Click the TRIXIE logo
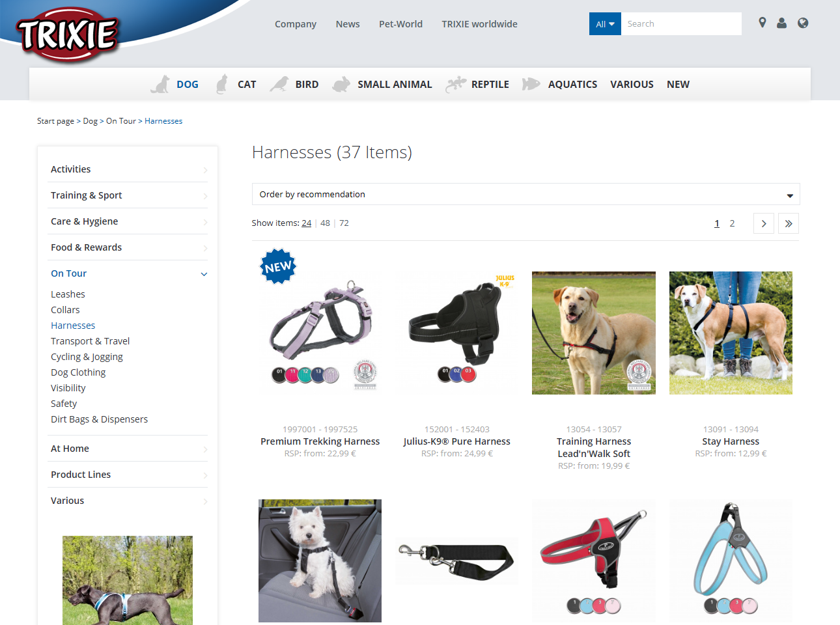 [68, 34]
